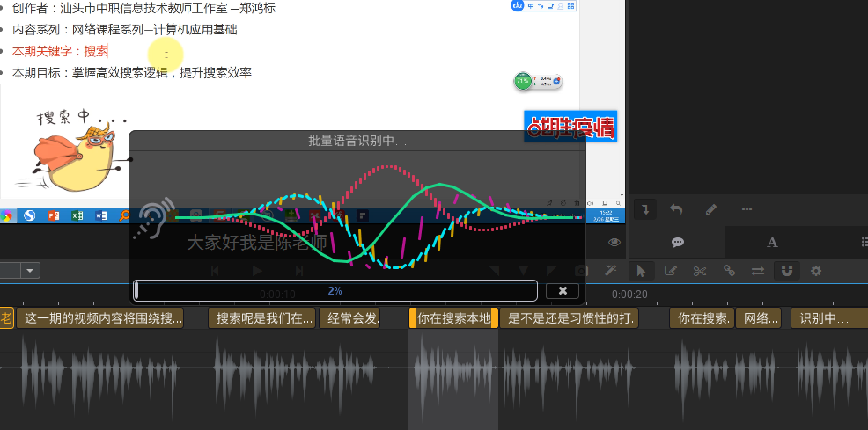The height and width of the screenshot is (430, 868).
Task: Click the 0:00:20 mark on timeline ruler
Action: pyautogui.click(x=629, y=295)
